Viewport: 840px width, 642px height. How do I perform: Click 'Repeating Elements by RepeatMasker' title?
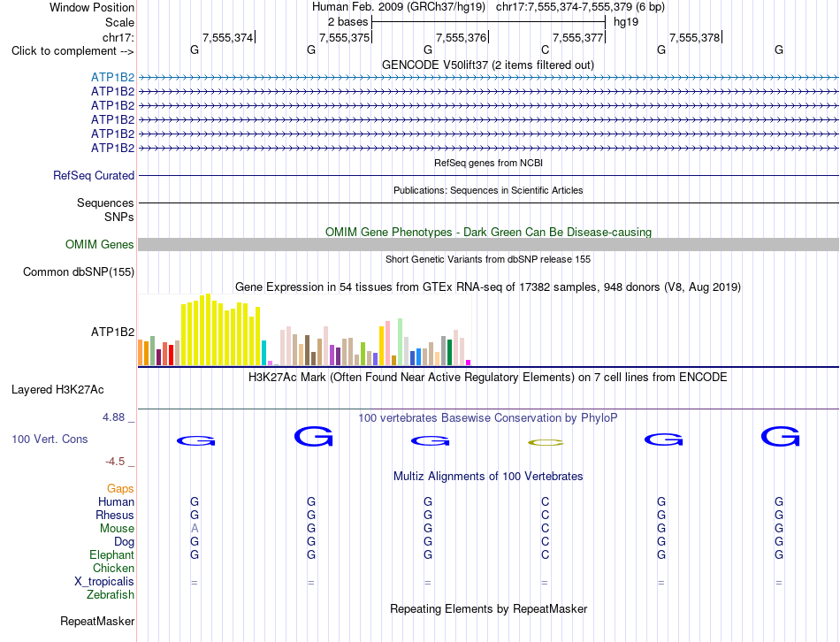[489, 608]
